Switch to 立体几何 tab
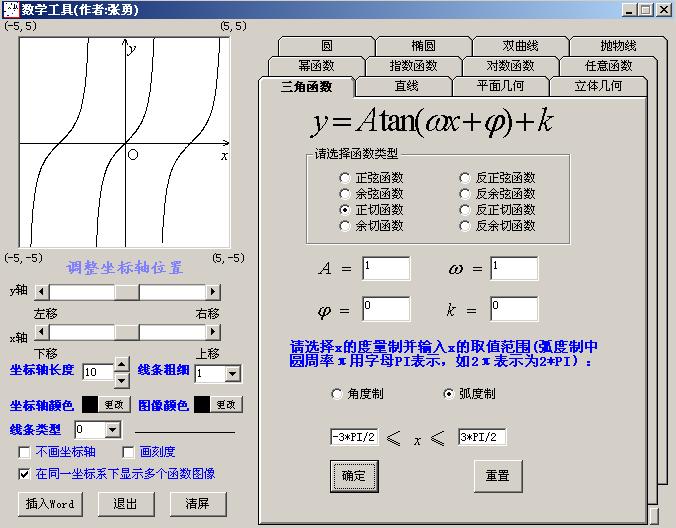Viewport: 676px width, 528px height. pyautogui.click(x=598, y=86)
